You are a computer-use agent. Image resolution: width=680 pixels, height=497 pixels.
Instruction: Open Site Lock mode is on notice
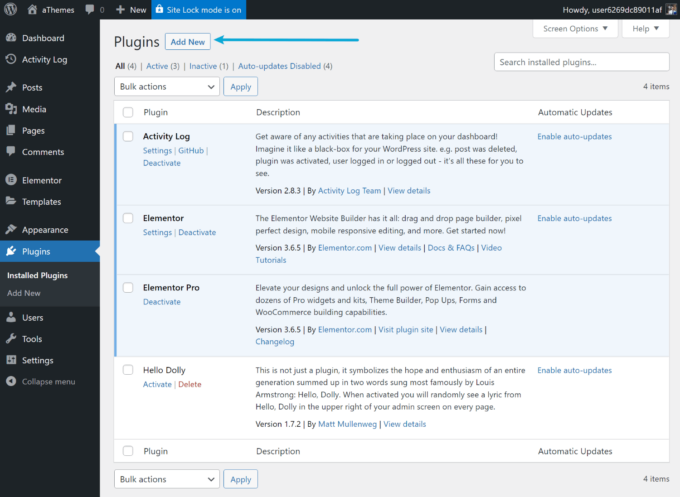pos(199,10)
